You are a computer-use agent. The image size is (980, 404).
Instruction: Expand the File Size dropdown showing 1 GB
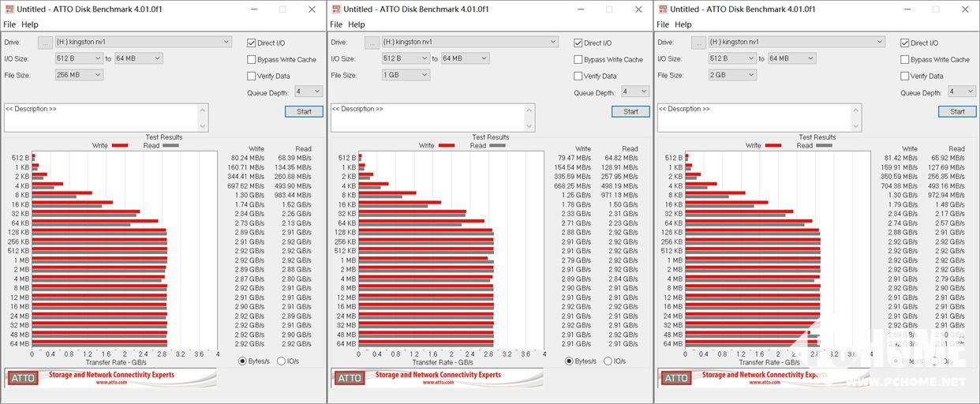[x=406, y=75]
